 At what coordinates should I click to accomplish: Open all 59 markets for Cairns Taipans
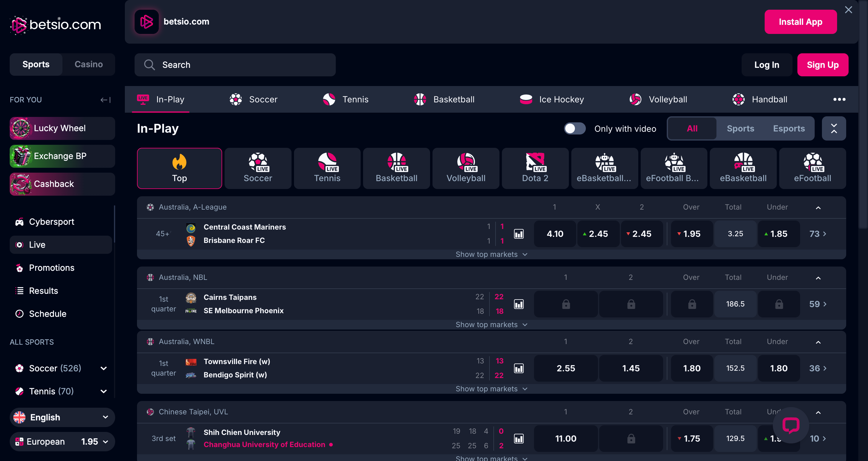818,304
